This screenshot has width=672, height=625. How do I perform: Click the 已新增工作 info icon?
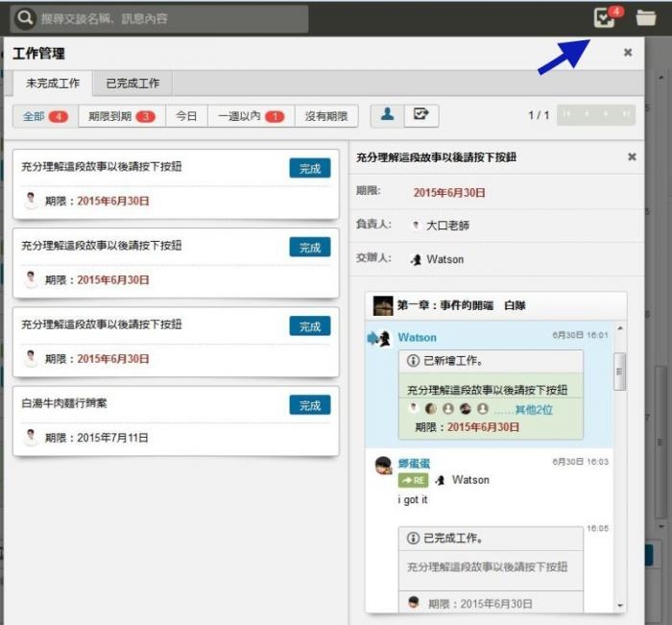(413, 361)
